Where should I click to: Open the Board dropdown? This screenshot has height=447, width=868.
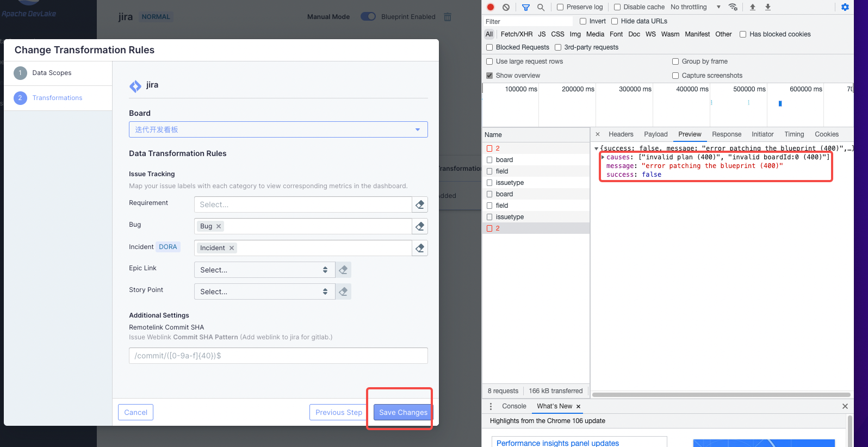(278, 129)
